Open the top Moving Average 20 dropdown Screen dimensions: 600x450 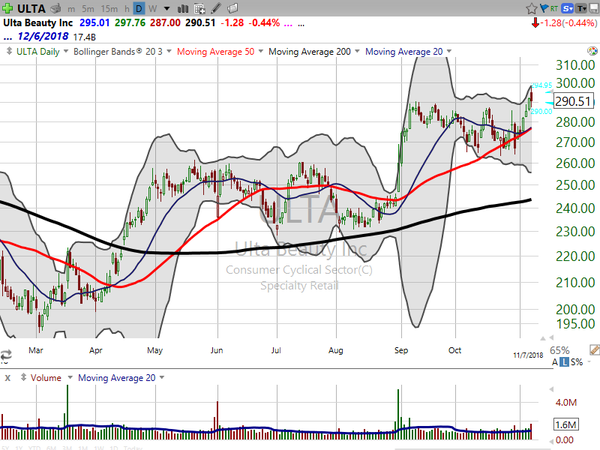point(449,51)
